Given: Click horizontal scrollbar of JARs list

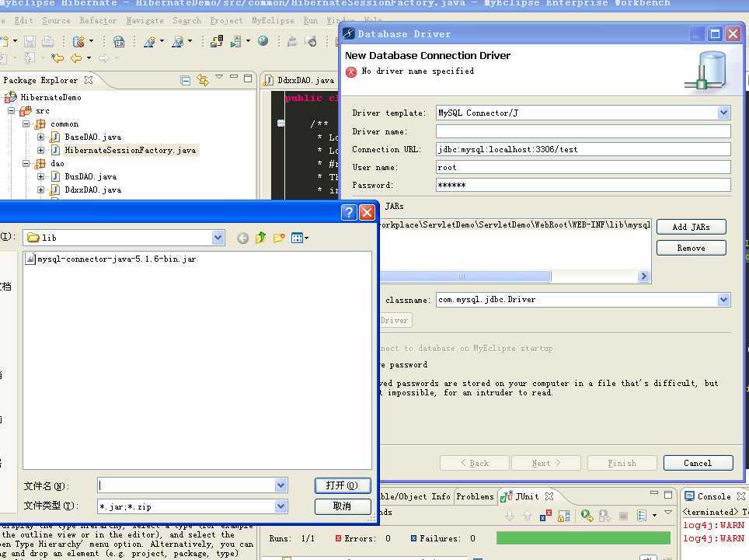Looking at the screenshot, I should click(465, 276).
